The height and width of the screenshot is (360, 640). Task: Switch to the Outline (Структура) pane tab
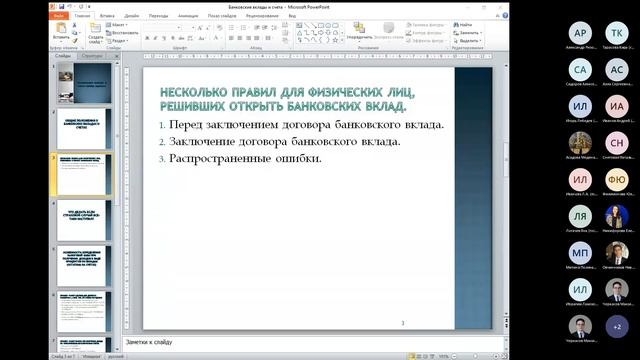coord(92,56)
